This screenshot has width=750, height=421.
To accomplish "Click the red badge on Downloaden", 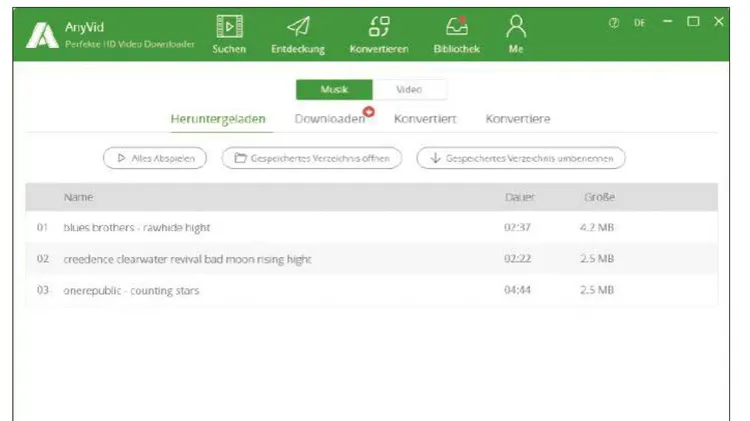I will click(x=368, y=111).
